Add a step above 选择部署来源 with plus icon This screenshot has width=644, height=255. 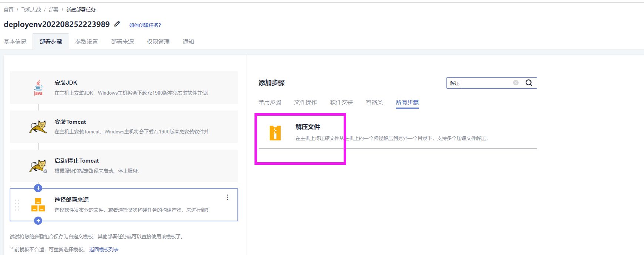coord(38,188)
